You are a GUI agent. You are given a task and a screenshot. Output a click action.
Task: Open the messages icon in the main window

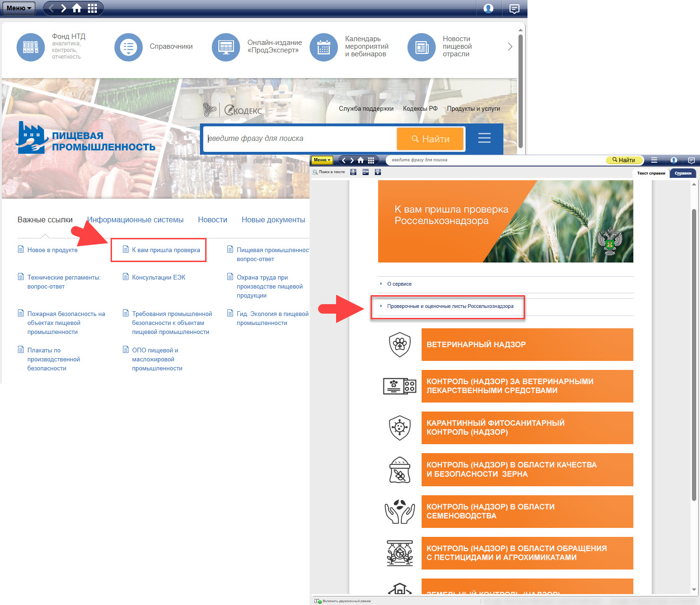point(514,9)
